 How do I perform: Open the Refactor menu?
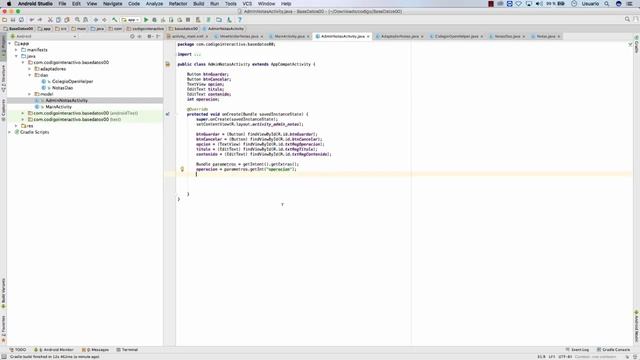click(178, 4)
